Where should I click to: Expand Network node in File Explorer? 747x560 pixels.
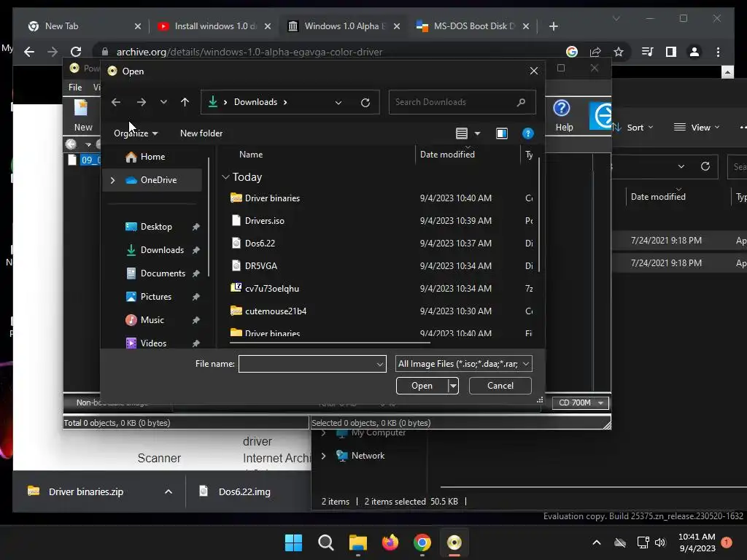coord(323,456)
